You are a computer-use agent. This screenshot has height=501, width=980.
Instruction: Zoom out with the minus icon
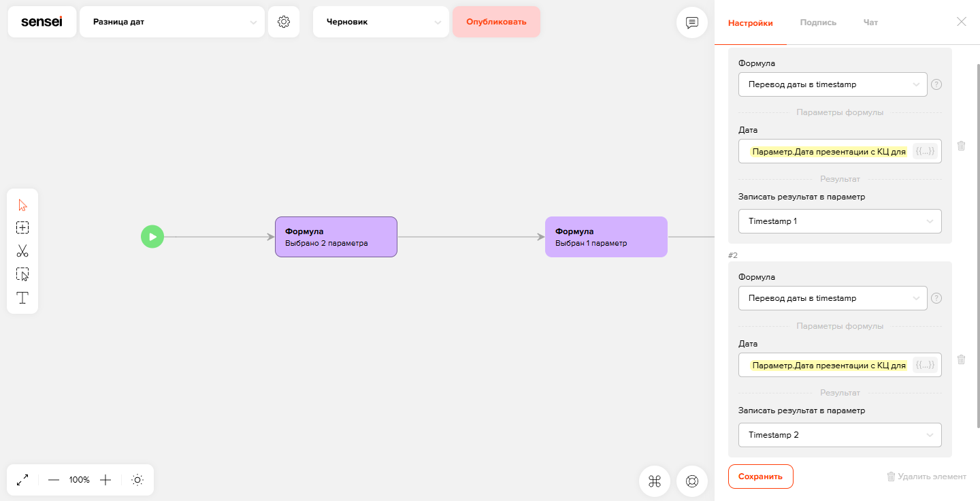tap(54, 480)
